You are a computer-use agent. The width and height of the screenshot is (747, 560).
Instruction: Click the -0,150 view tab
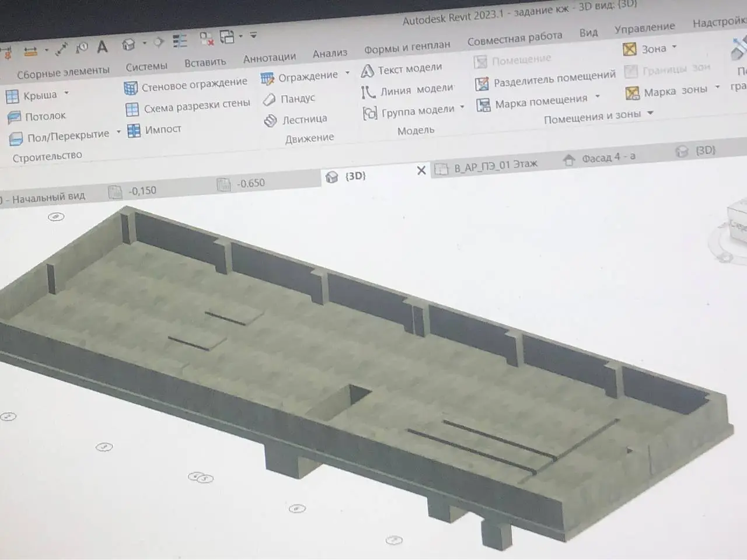tap(132, 191)
